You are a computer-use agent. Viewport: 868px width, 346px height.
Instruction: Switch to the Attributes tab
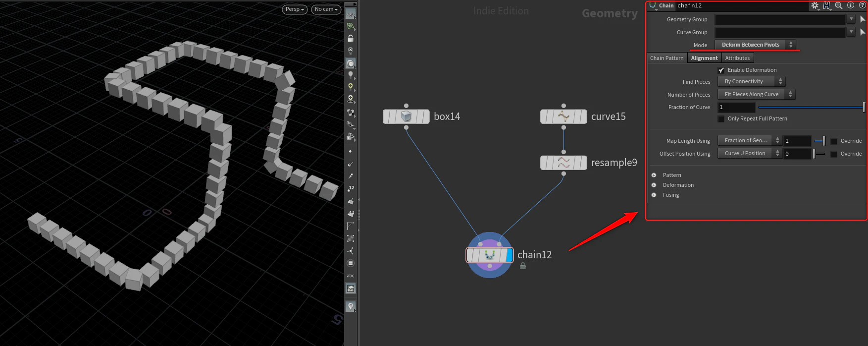click(737, 58)
